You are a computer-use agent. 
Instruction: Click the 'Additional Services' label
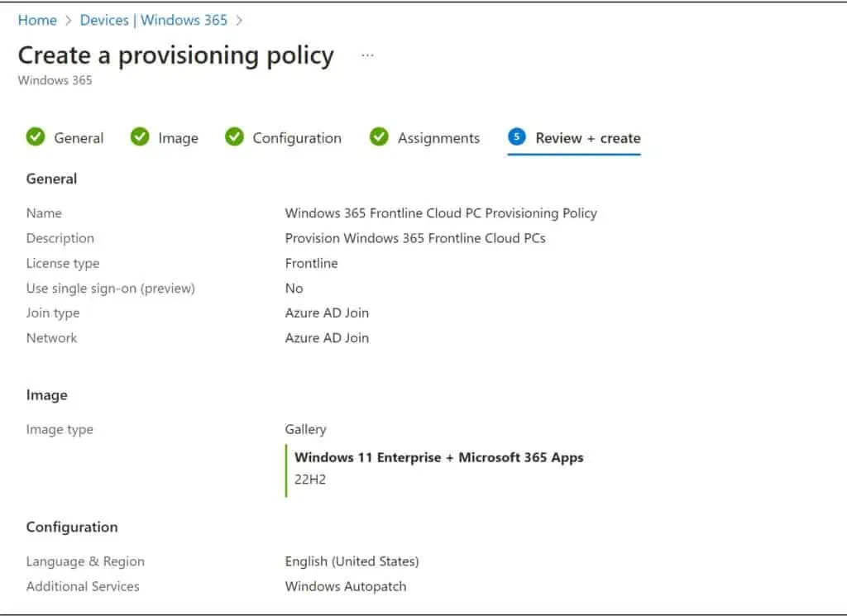click(83, 586)
